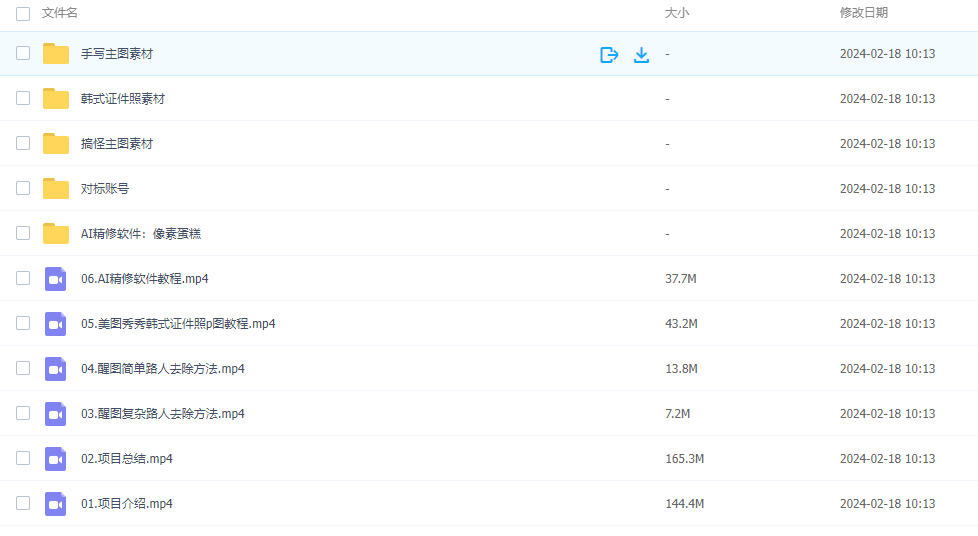Select checkbox next to 05.美图秀秀韩式证件照p图教程.mp4

pyautogui.click(x=23, y=324)
